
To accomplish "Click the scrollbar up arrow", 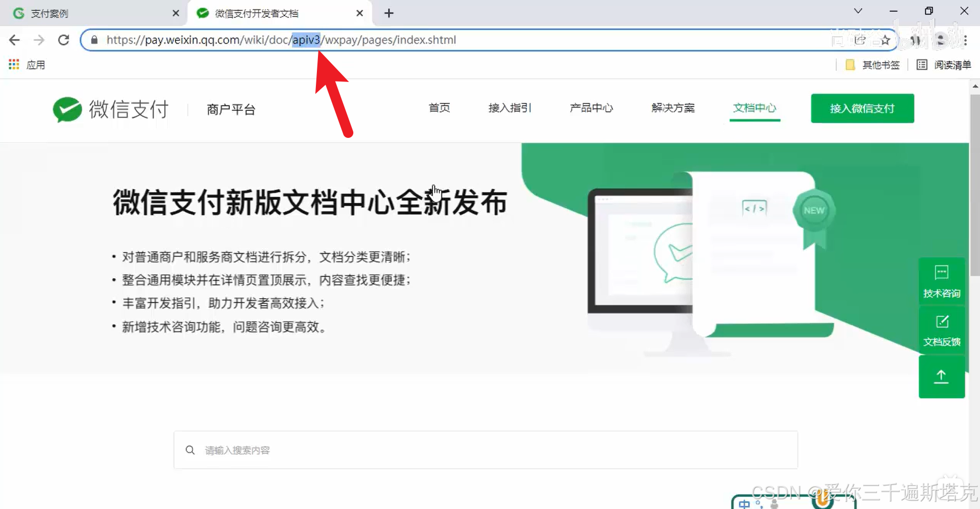I will click(975, 86).
